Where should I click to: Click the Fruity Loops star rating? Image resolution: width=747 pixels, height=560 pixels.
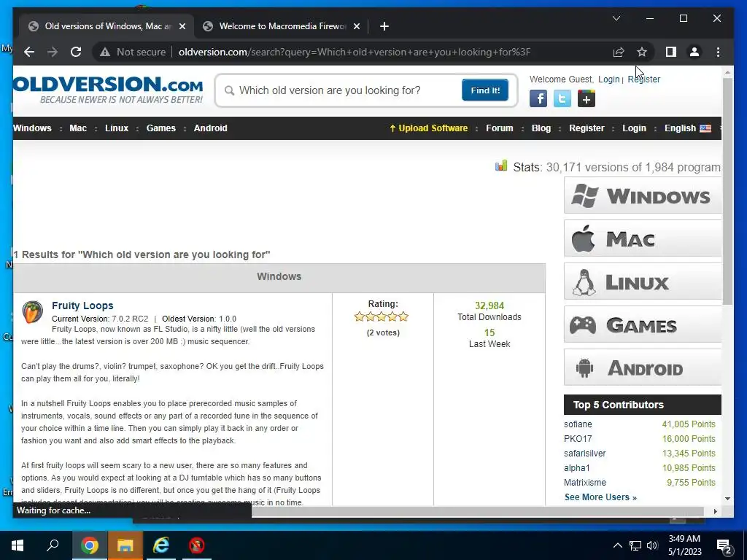click(x=381, y=316)
